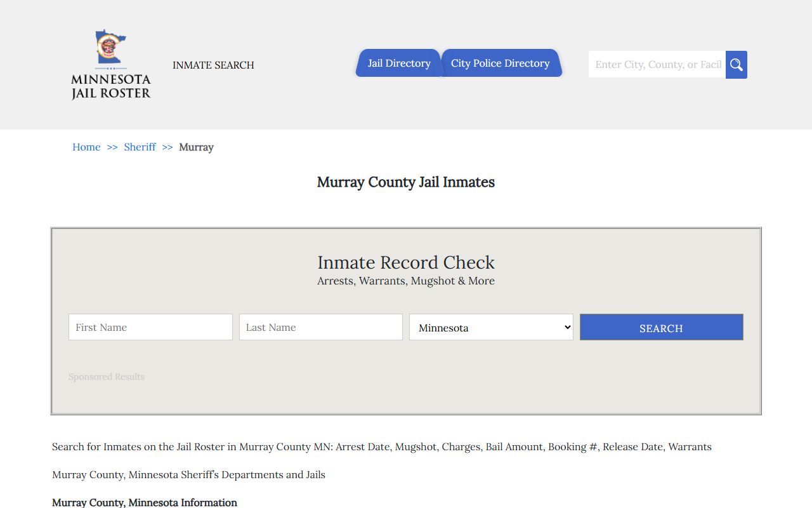Click the 'Search for Inmates on the Jail Roster' paragraph
The height and width of the screenshot is (508, 812).
[382, 447]
